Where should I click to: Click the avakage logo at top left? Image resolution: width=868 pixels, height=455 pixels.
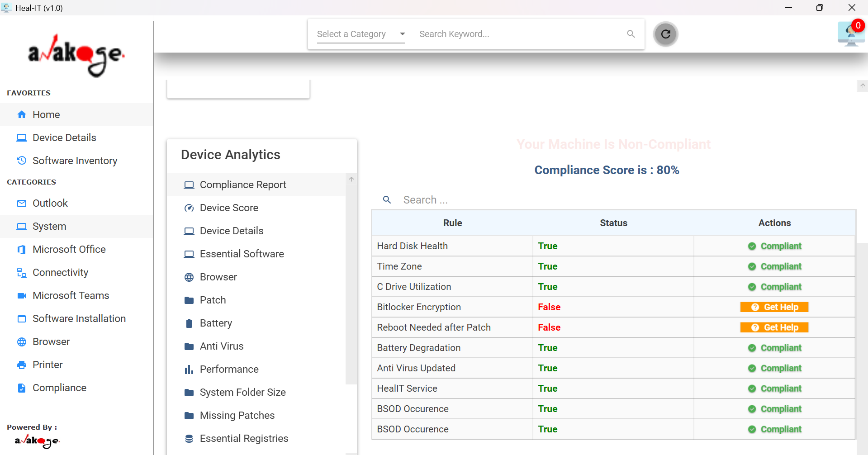click(x=76, y=55)
